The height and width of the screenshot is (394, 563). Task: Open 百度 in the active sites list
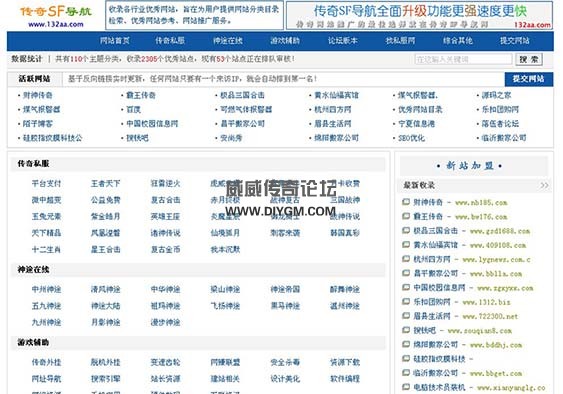tap(133, 110)
